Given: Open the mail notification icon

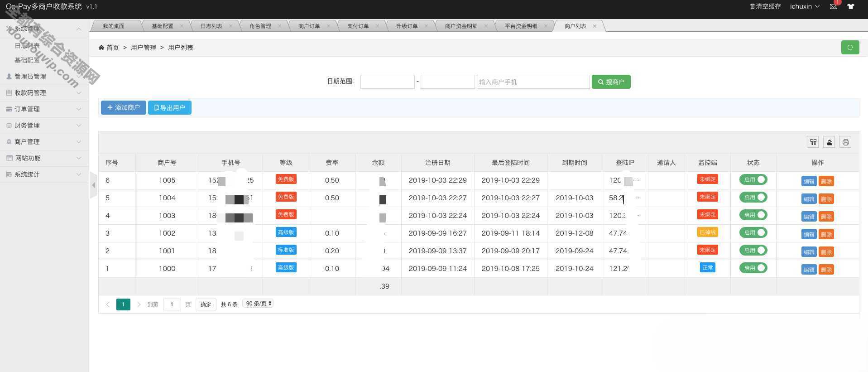Looking at the screenshot, I should tap(833, 6).
